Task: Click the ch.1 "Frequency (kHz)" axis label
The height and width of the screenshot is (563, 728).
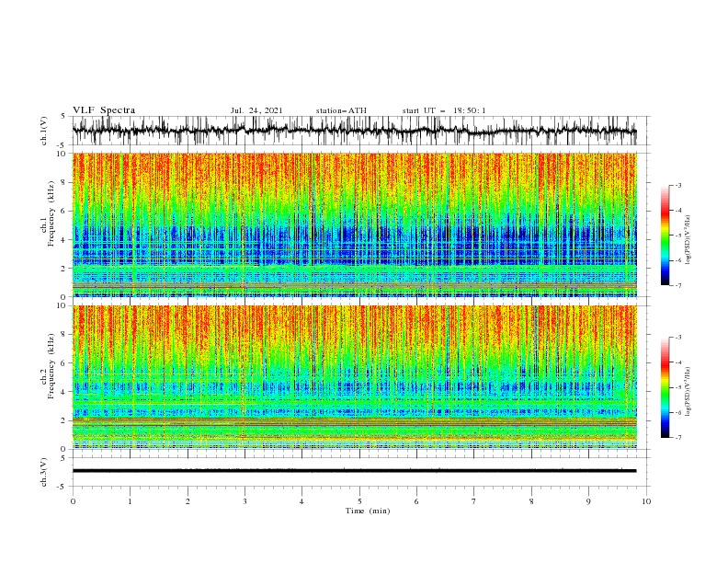Action: (51, 213)
